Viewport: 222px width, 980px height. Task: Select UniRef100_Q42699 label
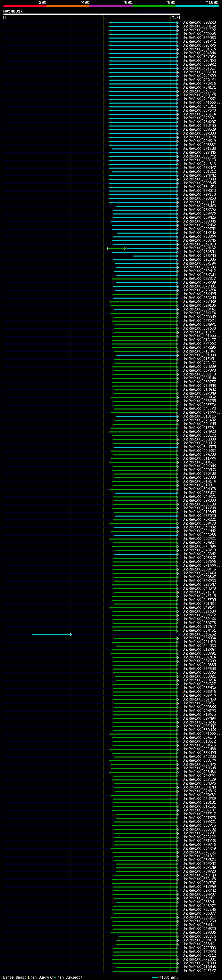click(199, 76)
